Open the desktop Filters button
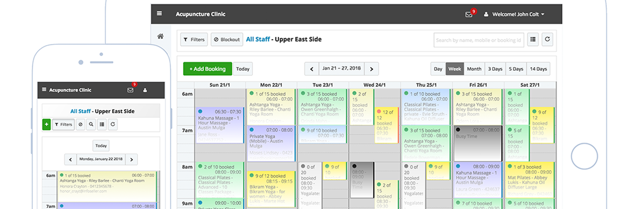This screenshot has height=209, width=644. 194,40
